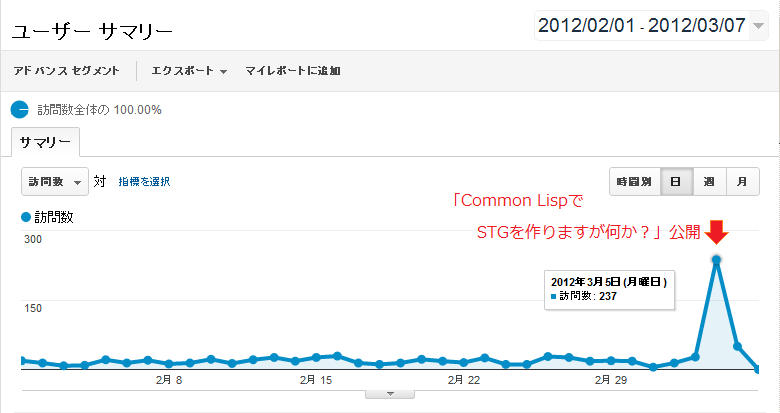The height and width of the screenshot is (413, 780).
Task: Click the red arrow annotation above the peak
Action: [716, 232]
